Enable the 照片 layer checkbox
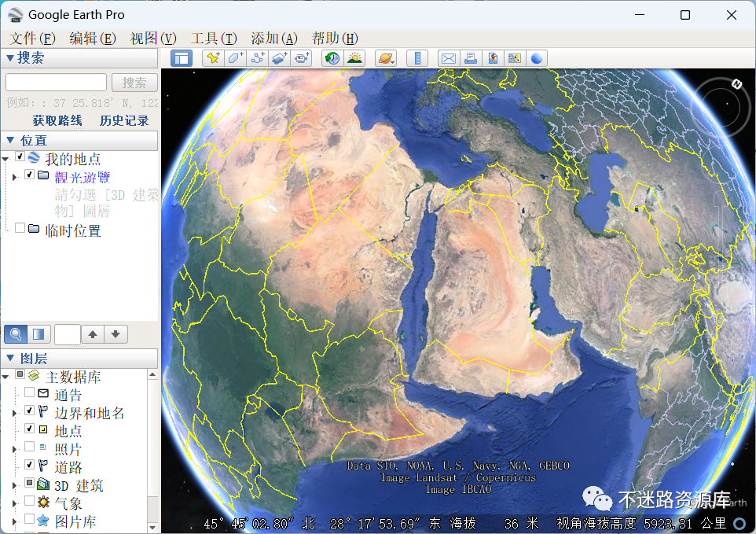This screenshot has height=534, width=756. (29, 447)
